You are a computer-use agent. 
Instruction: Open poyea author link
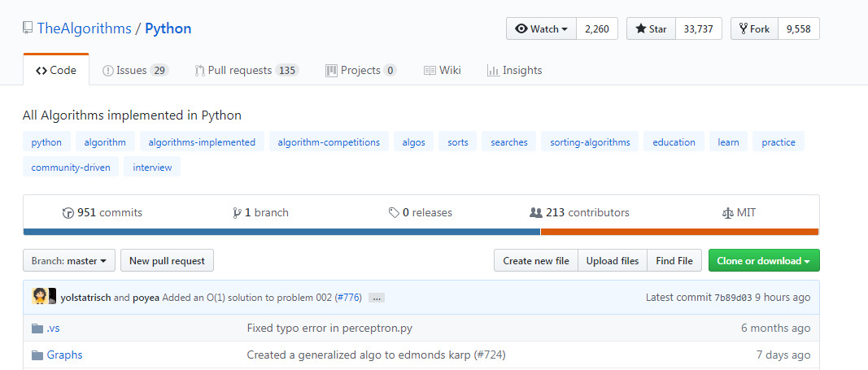146,298
